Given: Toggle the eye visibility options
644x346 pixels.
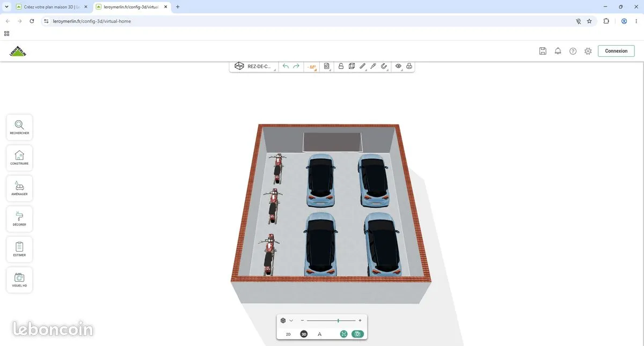Looking at the screenshot, I should coord(399,67).
